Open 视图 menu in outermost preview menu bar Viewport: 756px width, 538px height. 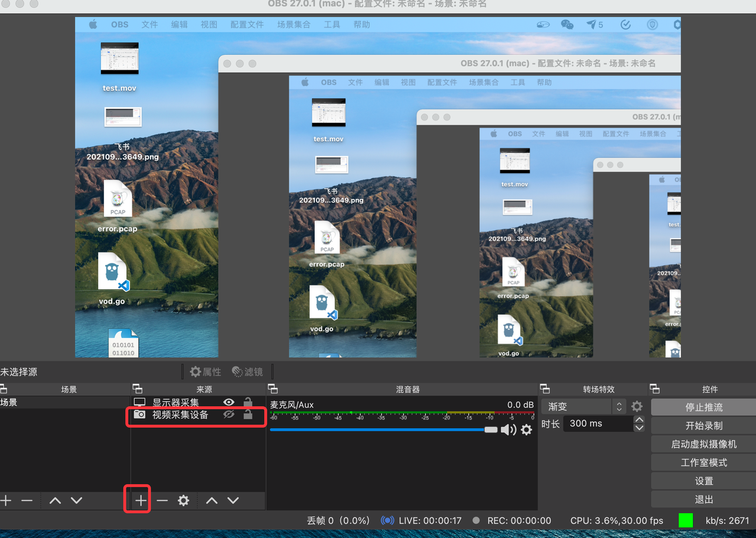pyautogui.click(x=209, y=25)
